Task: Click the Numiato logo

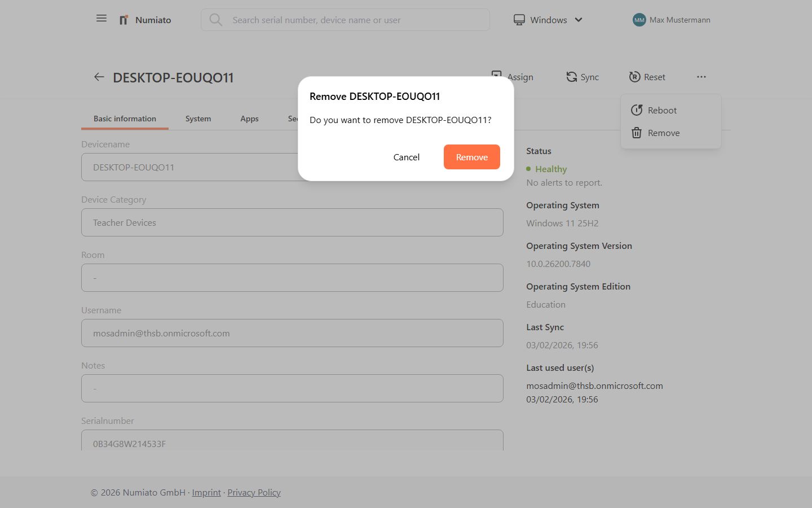Action: tap(144, 20)
